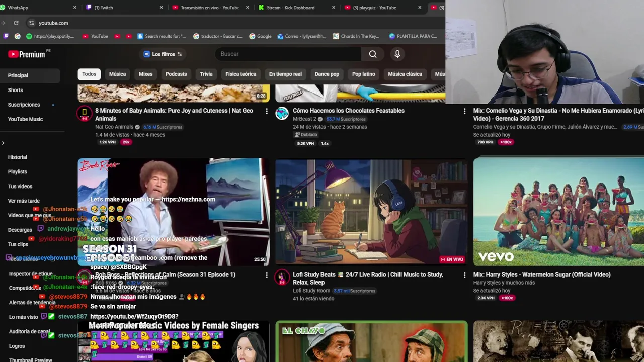Switch to the Twitch tab

point(125,8)
